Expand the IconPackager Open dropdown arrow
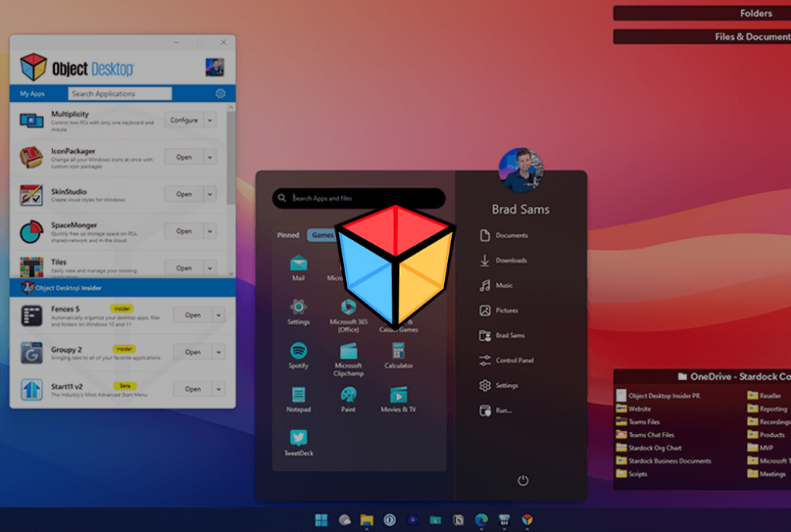 [210, 157]
